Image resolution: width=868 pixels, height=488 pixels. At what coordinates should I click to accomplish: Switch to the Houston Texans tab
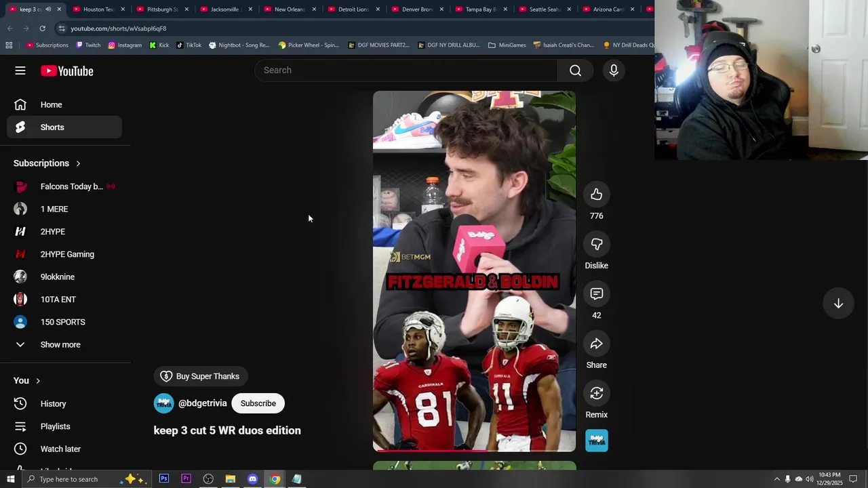98,9
